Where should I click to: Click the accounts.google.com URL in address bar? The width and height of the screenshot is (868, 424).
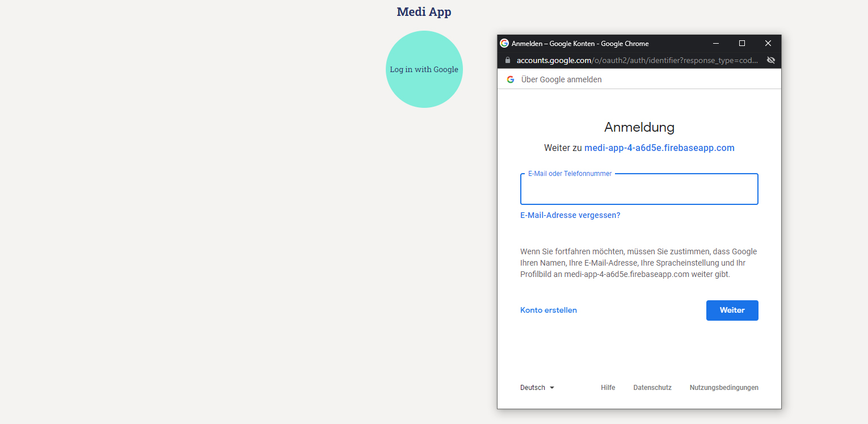click(x=638, y=60)
